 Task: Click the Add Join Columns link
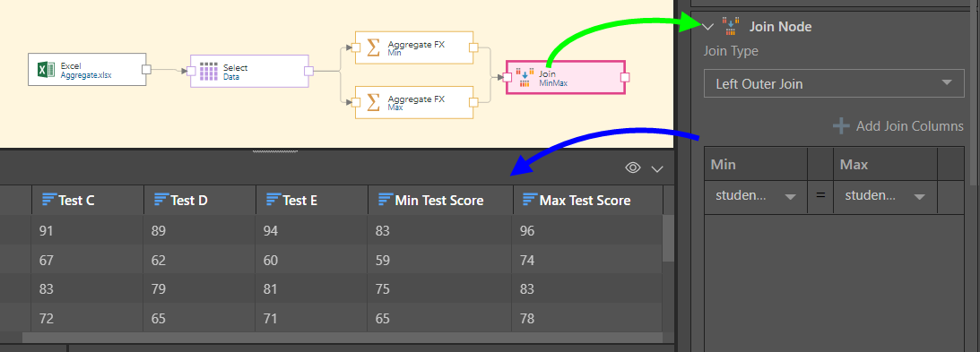(909, 126)
